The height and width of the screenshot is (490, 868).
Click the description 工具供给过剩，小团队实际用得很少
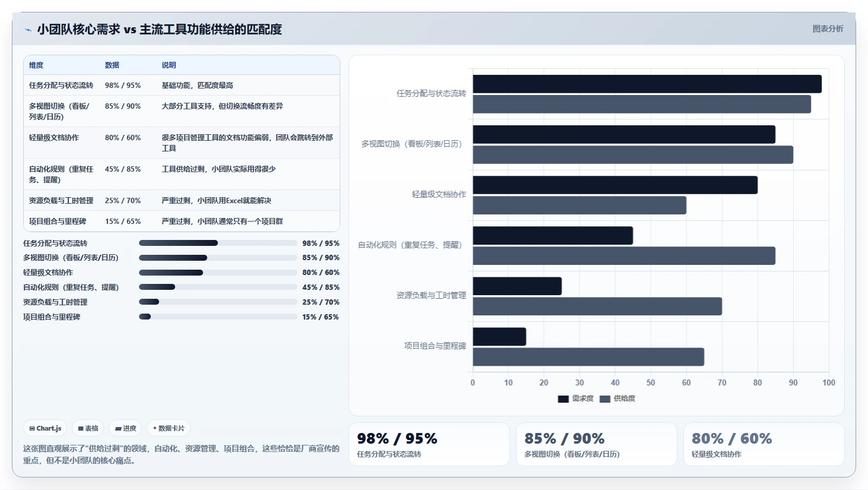218,169
